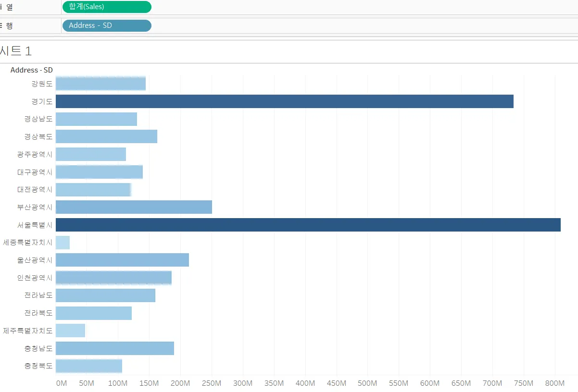The width and height of the screenshot is (578, 392).
Task: Select the 경상남도 row label
Action: 38,119
